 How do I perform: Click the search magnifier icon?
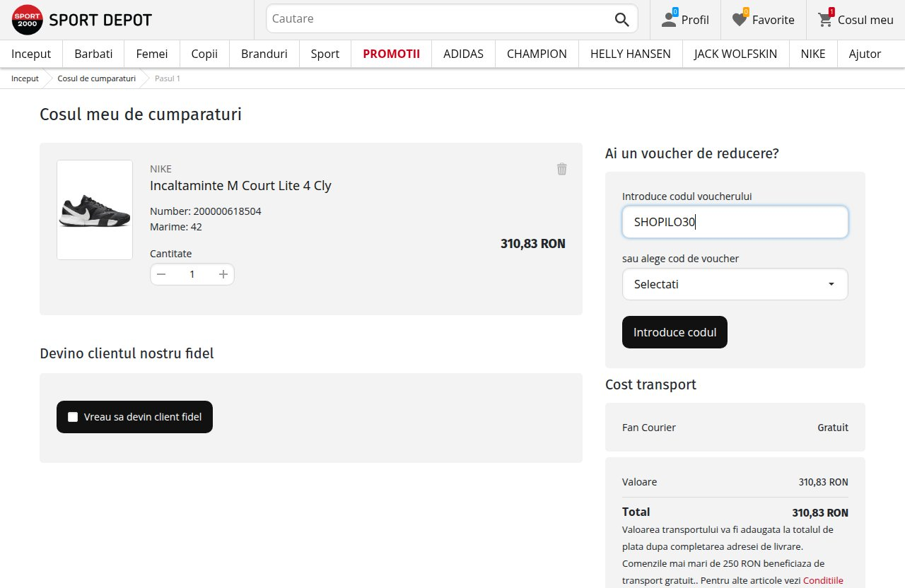point(621,20)
